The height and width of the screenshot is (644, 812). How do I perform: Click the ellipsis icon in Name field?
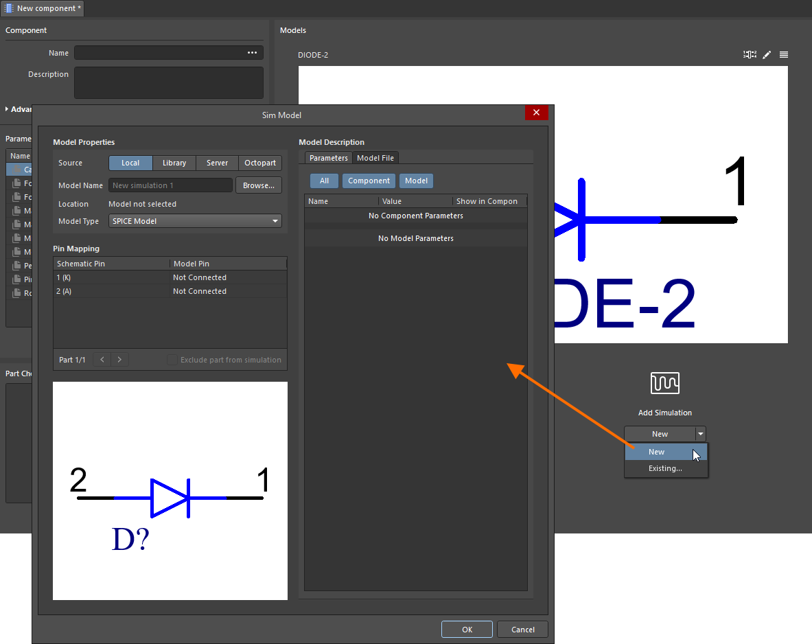pos(253,53)
